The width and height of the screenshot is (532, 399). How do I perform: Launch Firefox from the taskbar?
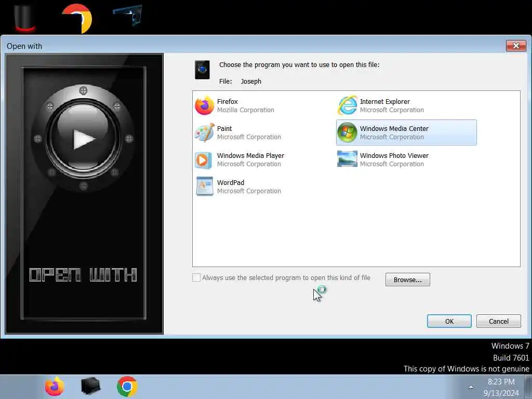tap(54, 387)
